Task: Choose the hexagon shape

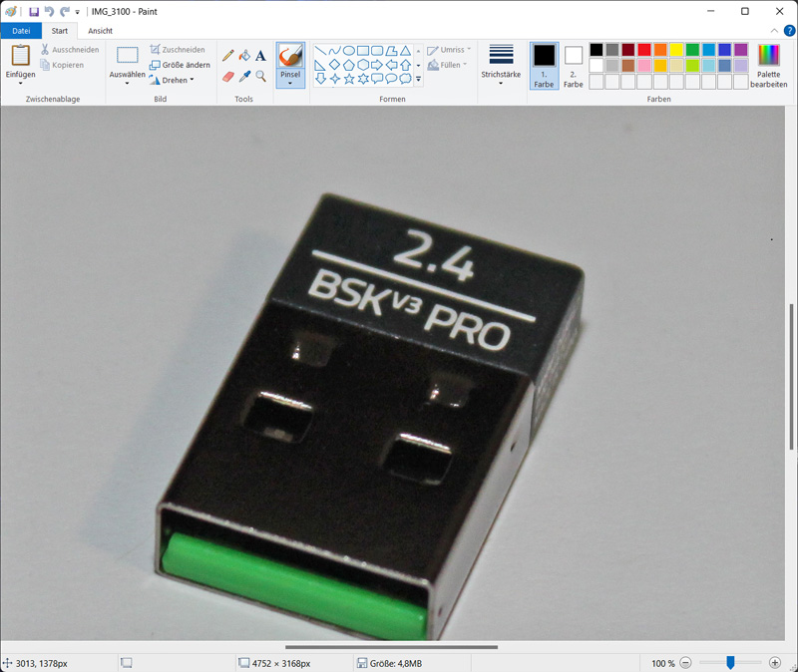Action: coord(363,65)
